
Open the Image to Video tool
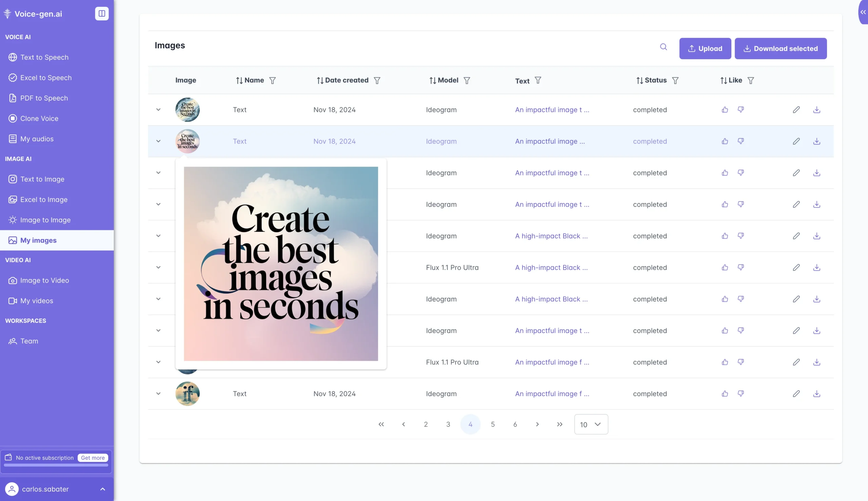click(44, 280)
